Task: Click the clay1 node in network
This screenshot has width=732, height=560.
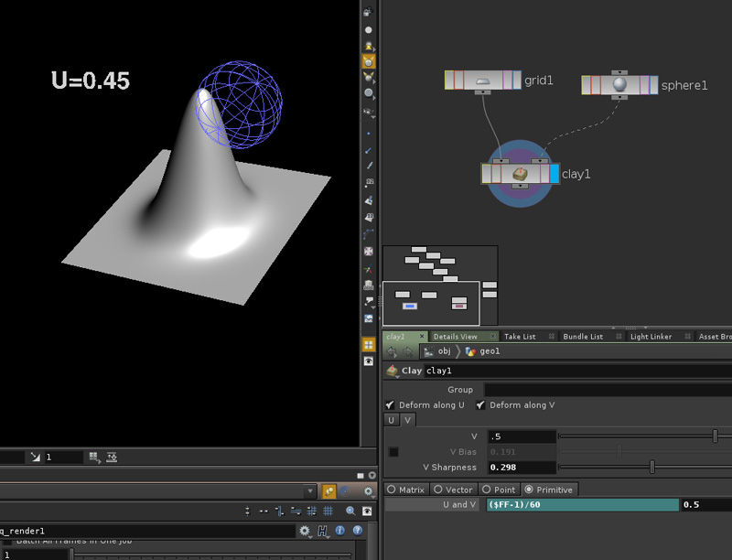Action: 519,173
